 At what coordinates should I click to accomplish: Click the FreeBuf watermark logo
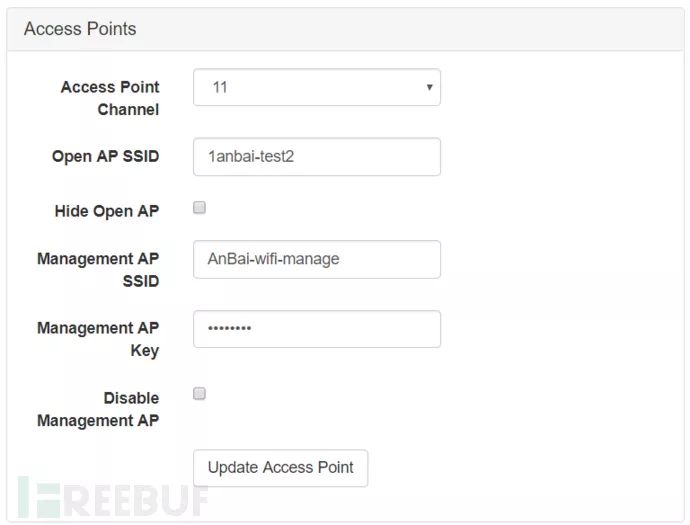112,495
